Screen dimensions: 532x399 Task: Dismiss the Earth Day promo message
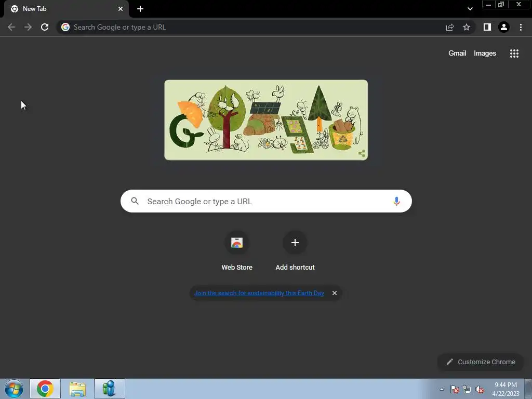click(x=335, y=293)
